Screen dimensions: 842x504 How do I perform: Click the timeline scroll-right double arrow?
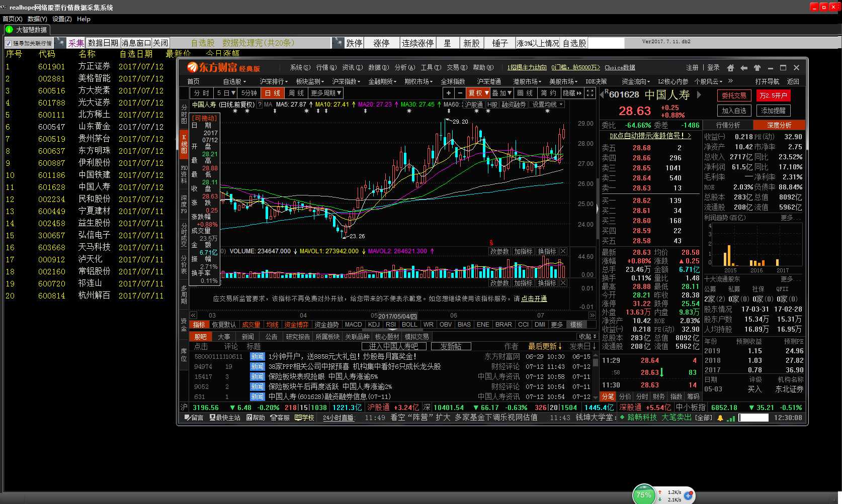592,315
